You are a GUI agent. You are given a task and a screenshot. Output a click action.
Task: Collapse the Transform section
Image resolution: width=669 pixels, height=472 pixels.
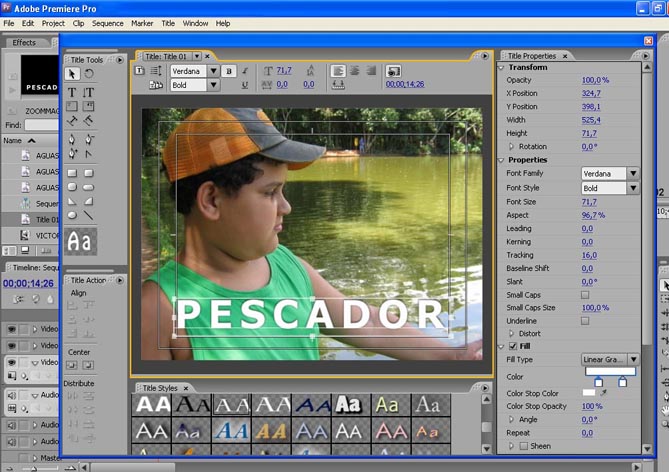coord(502,68)
